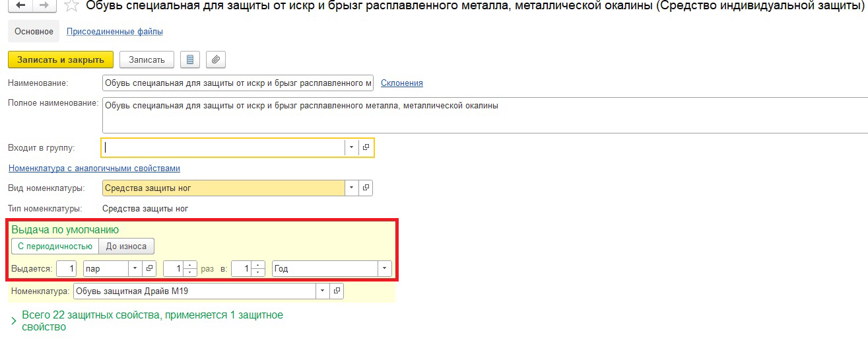Switch to Основное tab

click(34, 31)
